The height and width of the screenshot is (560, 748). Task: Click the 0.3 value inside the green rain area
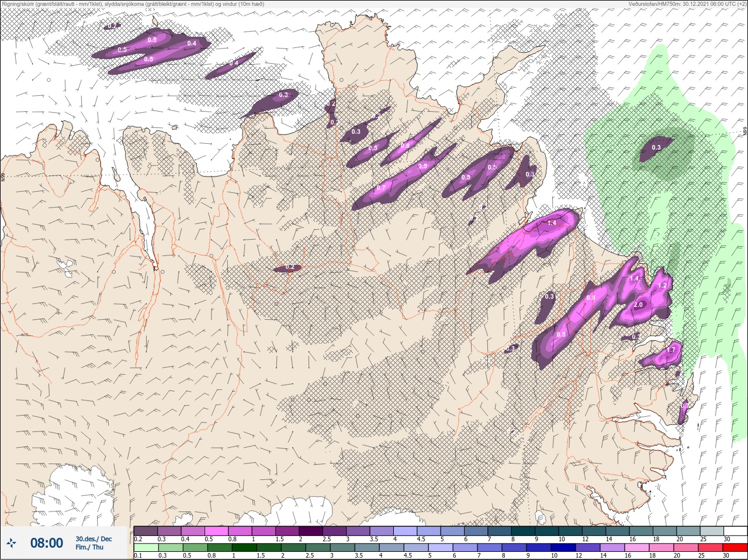click(x=656, y=147)
